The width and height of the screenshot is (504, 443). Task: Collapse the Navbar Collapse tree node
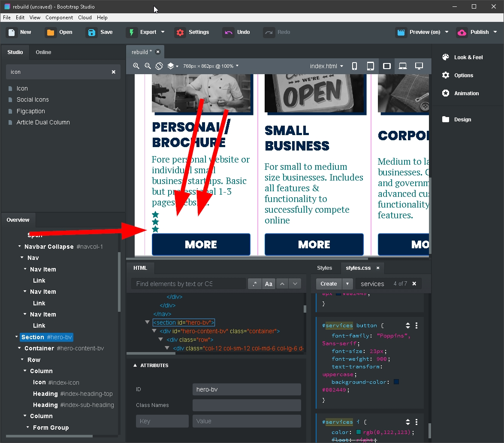click(x=20, y=247)
